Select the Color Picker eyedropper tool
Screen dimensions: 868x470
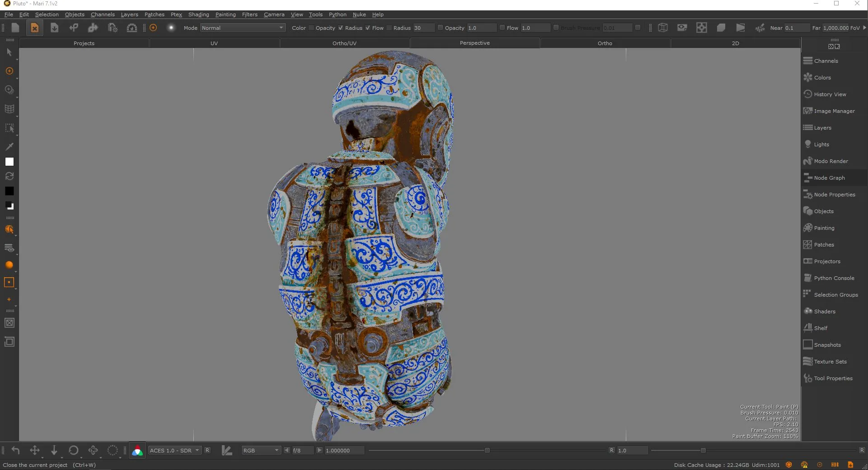9,146
